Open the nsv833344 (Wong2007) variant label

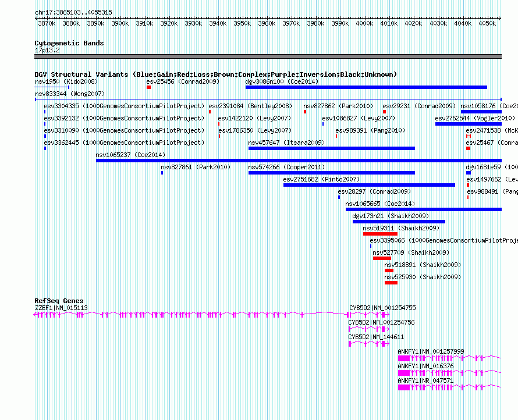click(x=70, y=94)
